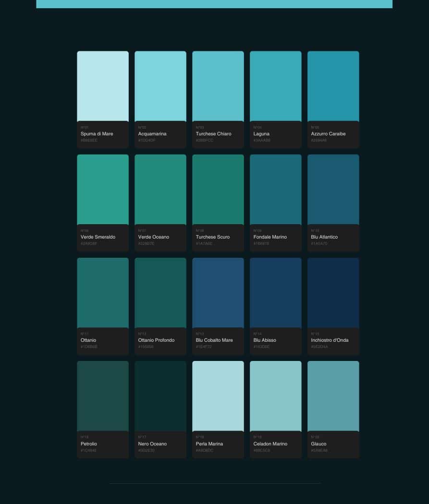Select the Spuma di Mare color swatch
The width and height of the screenshot is (429, 504).
pyautogui.click(x=103, y=86)
